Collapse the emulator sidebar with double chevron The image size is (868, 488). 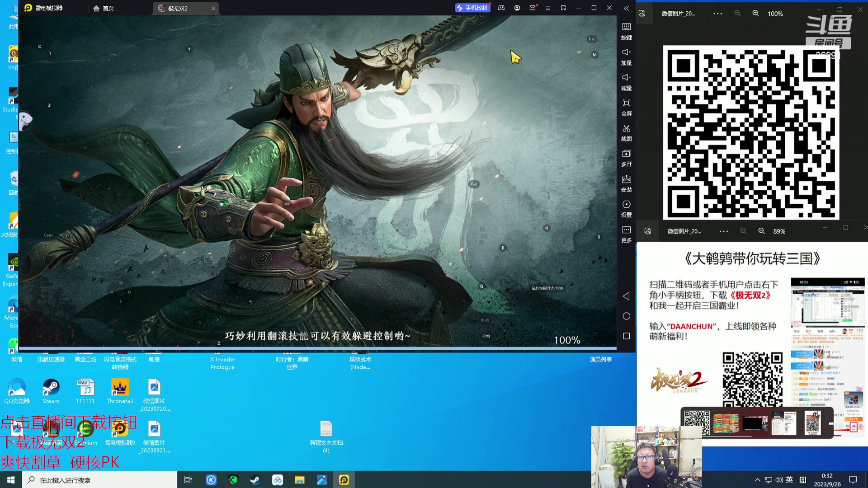pos(626,8)
